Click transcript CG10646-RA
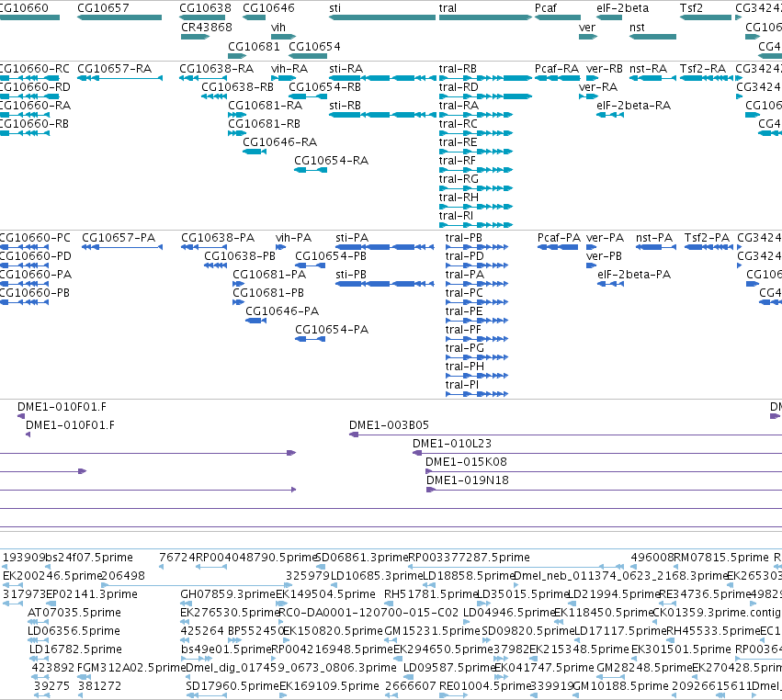 (x=255, y=152)
